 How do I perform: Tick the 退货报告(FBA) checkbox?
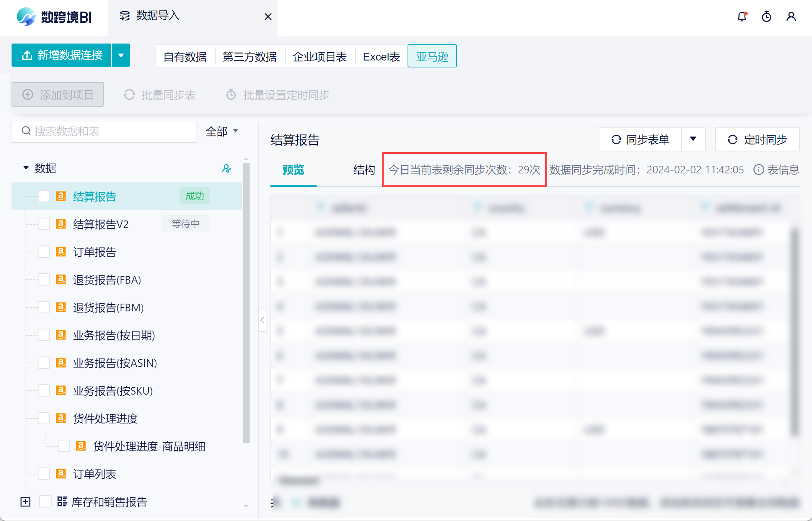44,279
